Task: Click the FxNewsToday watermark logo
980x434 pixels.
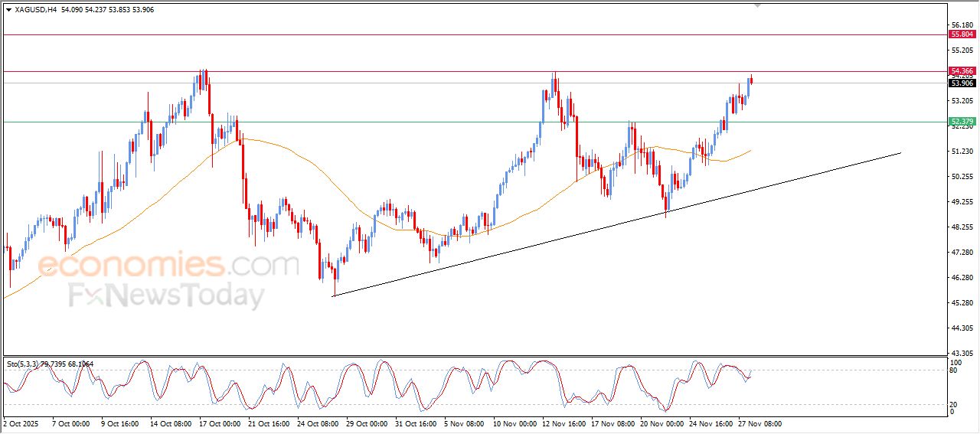Action: (x=167, y=295)
